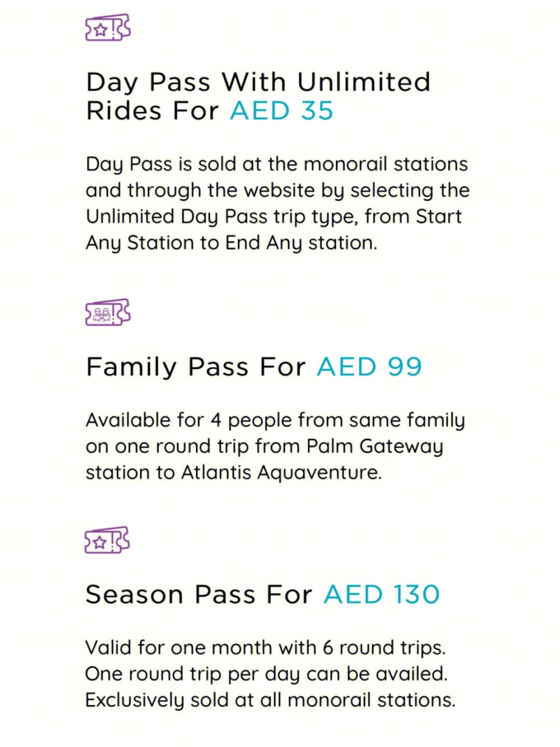Select the Day Pass With Unlimited Rides heading
The height and width of the screenshot is (747, 560).
click(258, 96)
